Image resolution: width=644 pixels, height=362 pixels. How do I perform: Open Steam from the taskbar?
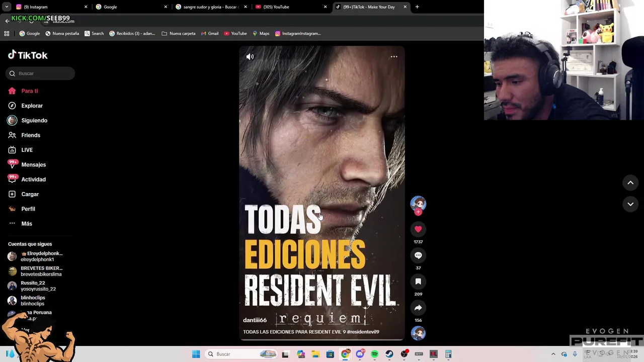tap(389, 354)
